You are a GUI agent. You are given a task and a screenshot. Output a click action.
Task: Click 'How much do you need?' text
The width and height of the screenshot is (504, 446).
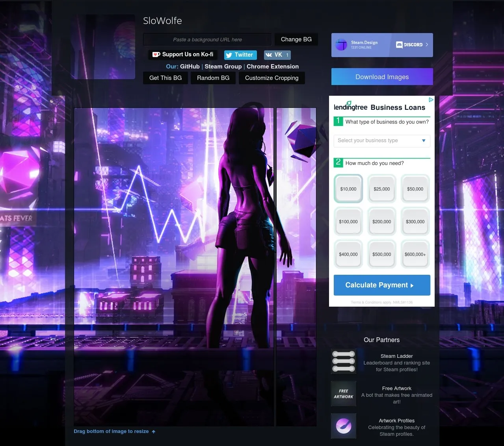tap(374, 163)
